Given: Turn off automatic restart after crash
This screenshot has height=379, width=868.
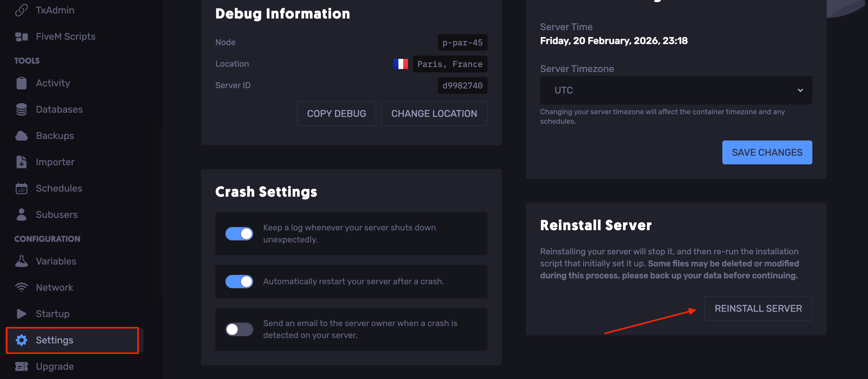Looking at the screenshot, I should (x=239, y=281).
